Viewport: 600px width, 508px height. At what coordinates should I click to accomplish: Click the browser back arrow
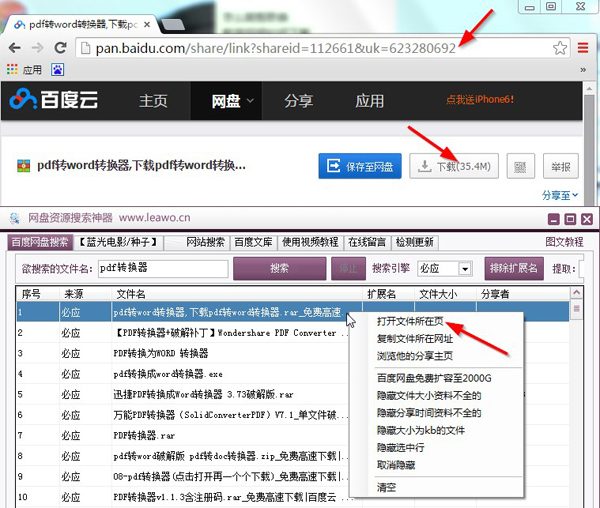(x=15, y=48)
